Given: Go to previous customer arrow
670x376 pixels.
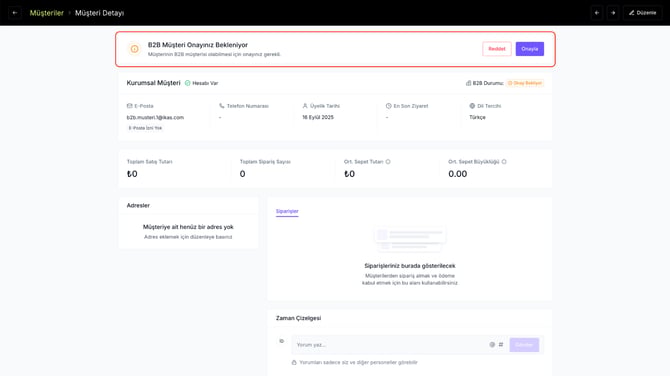Looking at the screenshot, I should click(x=597, y=13).
